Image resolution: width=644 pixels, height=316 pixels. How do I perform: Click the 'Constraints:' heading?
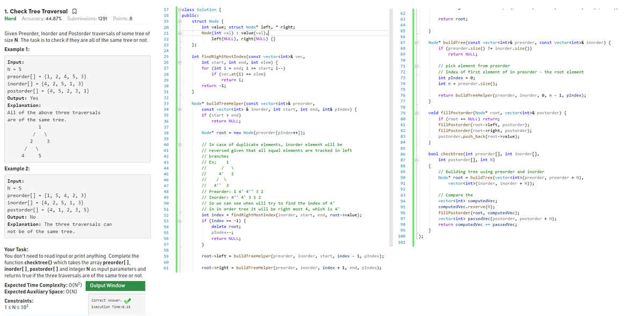point(18,301)
